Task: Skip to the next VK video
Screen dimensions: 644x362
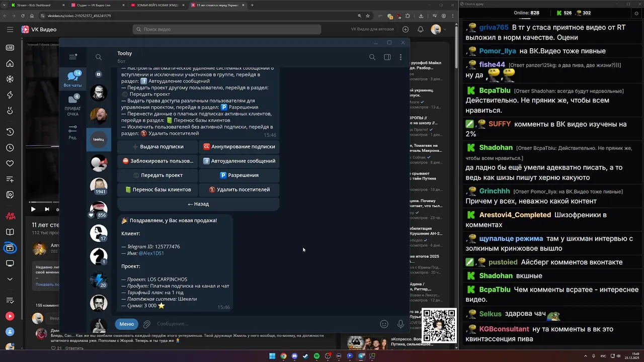Action: 47,209
